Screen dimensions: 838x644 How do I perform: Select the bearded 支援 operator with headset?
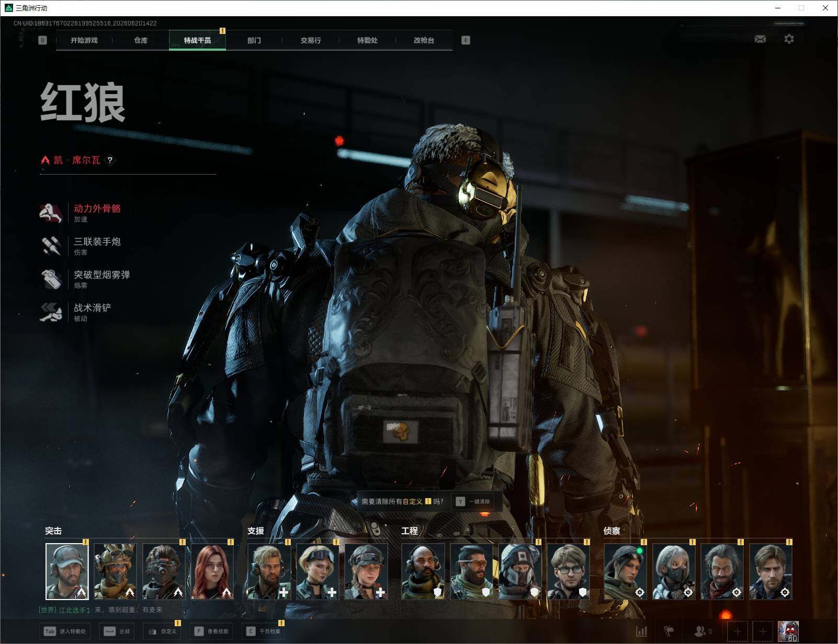tap(269, 571)
